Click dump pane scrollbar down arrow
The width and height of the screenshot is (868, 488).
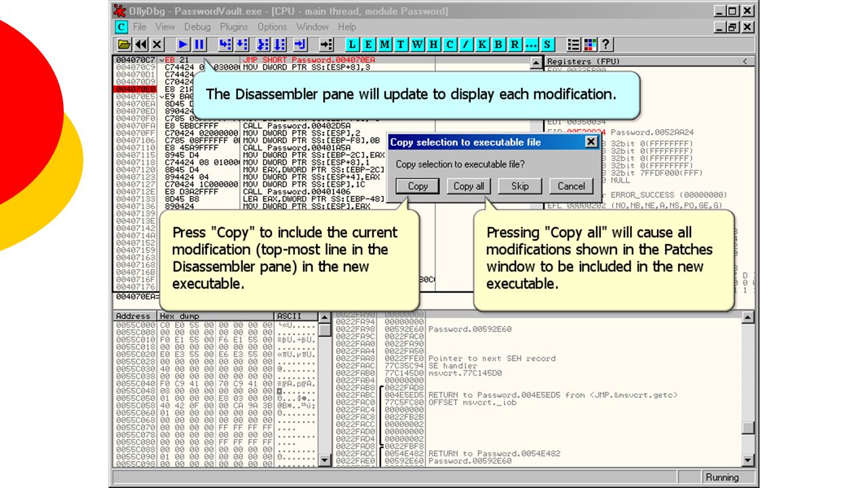tap(325, 461)
